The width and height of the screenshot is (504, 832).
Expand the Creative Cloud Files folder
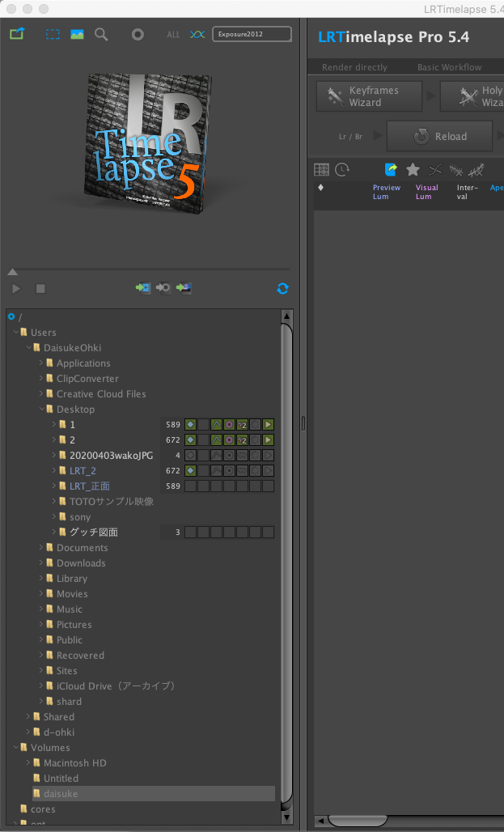pyautogui.click(x=41, y=393)
